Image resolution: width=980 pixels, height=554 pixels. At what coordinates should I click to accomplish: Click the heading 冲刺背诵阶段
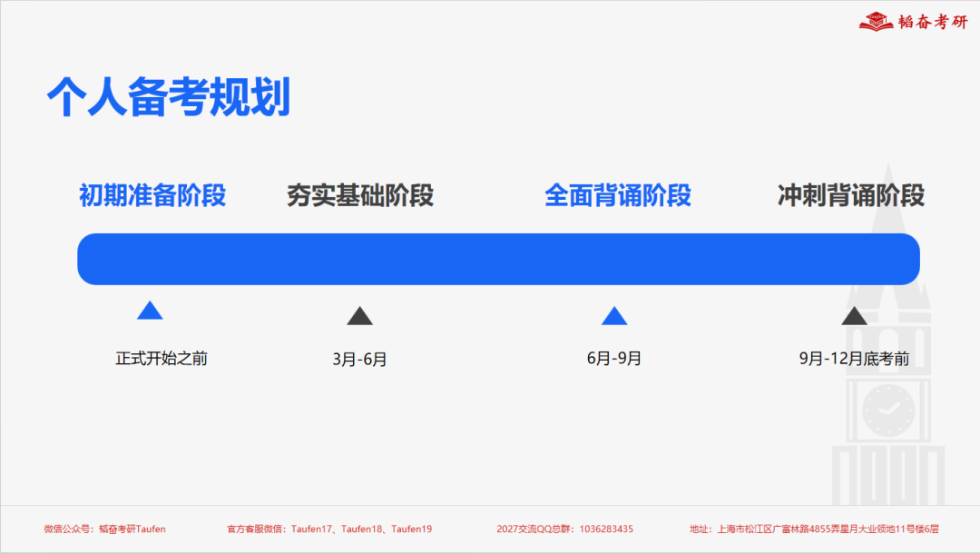[851, 195]
